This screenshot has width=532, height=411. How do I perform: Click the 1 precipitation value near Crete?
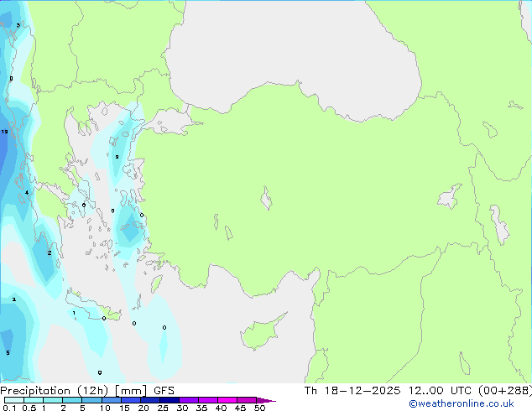click(x=74, y=313)
